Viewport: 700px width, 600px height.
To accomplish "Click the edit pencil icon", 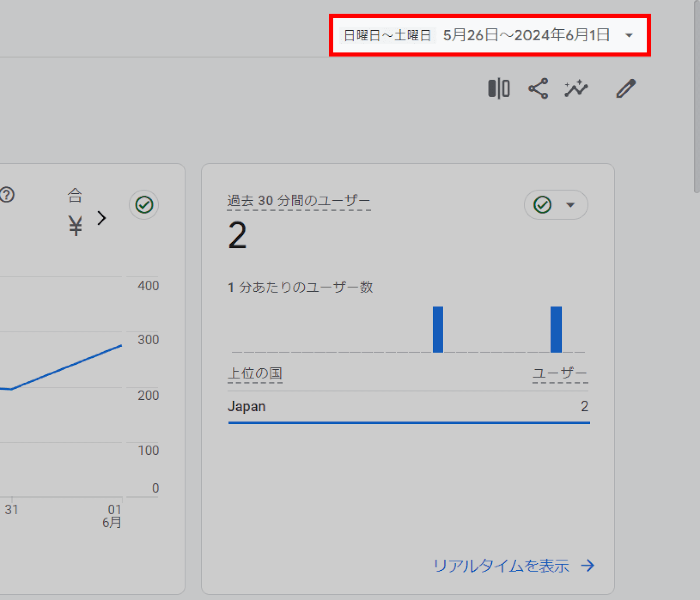I will 626,89.
